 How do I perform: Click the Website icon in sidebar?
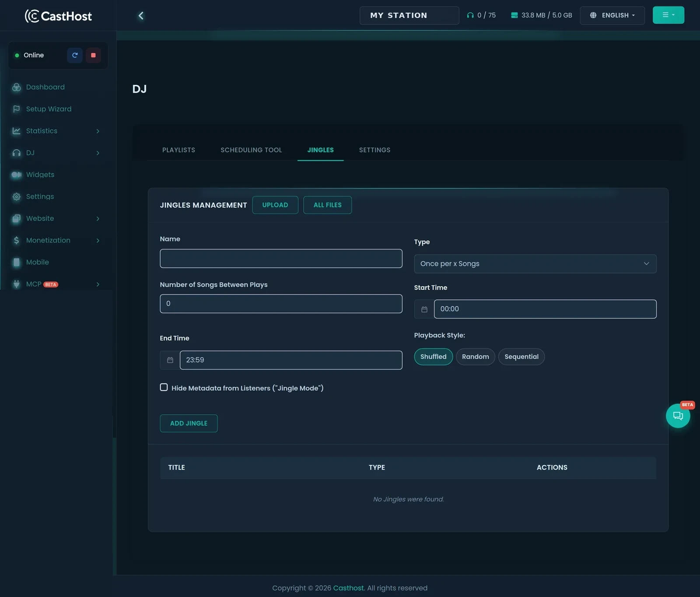point(17,218)
